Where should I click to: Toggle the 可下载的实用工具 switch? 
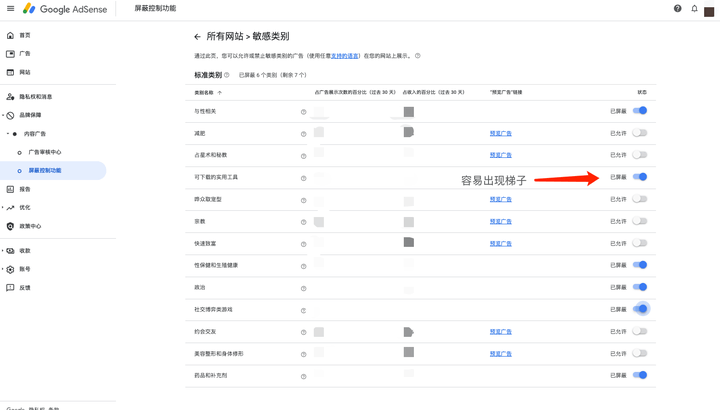(640, 177)
